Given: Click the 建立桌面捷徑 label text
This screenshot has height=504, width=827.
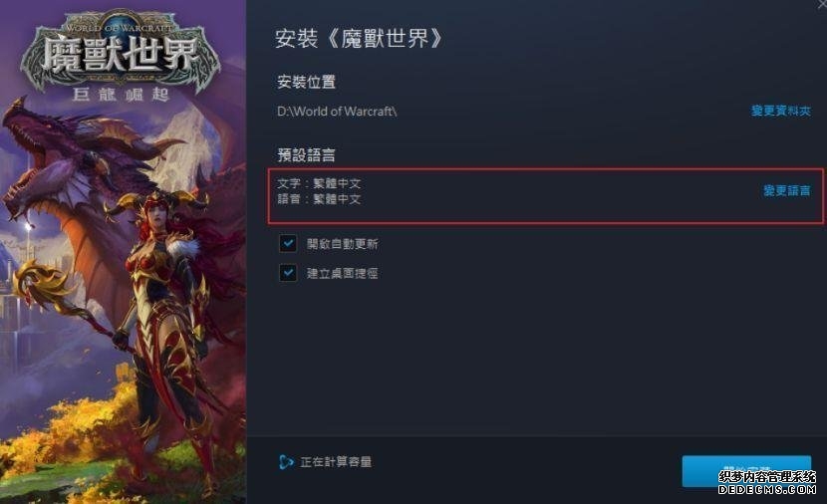Looking at the screenshot, I should (343, 273).
